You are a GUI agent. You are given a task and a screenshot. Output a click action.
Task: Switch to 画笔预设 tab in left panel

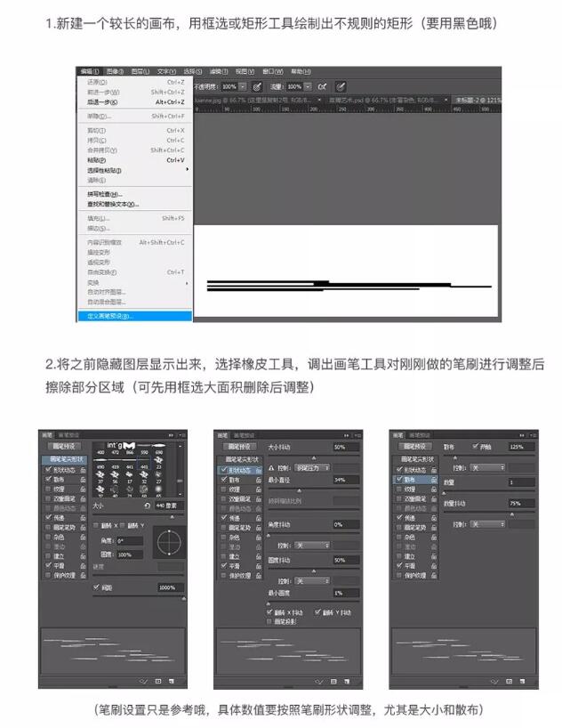point(68,435)
